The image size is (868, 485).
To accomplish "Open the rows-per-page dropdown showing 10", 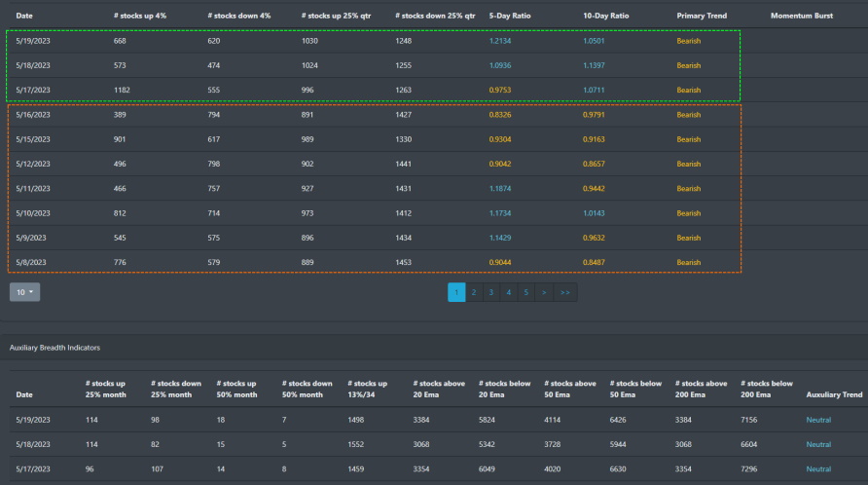I will [x=24, y=292].
